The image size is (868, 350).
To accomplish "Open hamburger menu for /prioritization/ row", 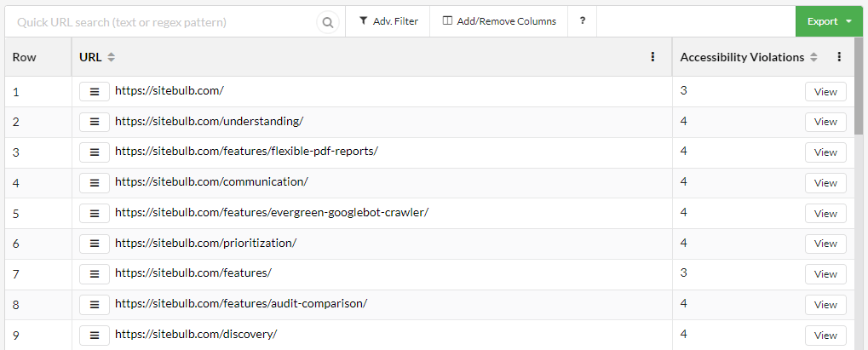I will coord(95,244).
